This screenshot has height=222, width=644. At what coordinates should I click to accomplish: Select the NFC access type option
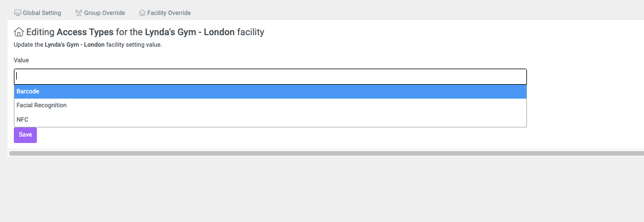pyautogui.click(x=270, y=119)
